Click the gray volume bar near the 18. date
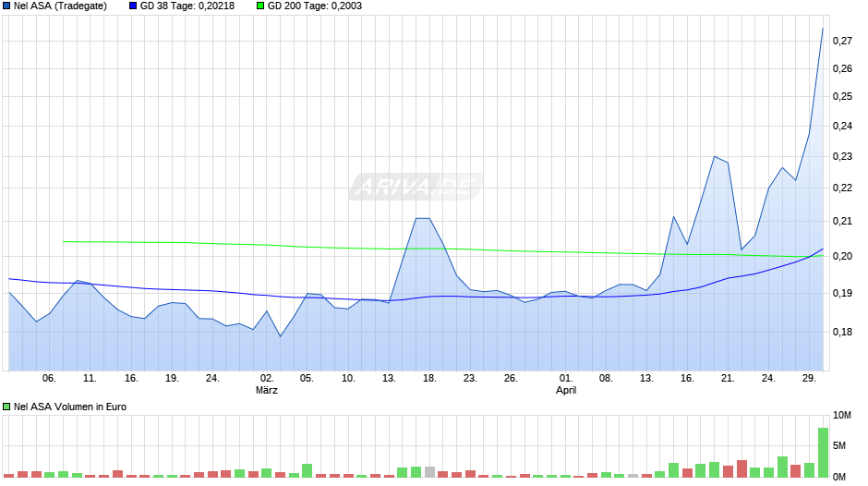868x486 pixels. tap(429, 472)
